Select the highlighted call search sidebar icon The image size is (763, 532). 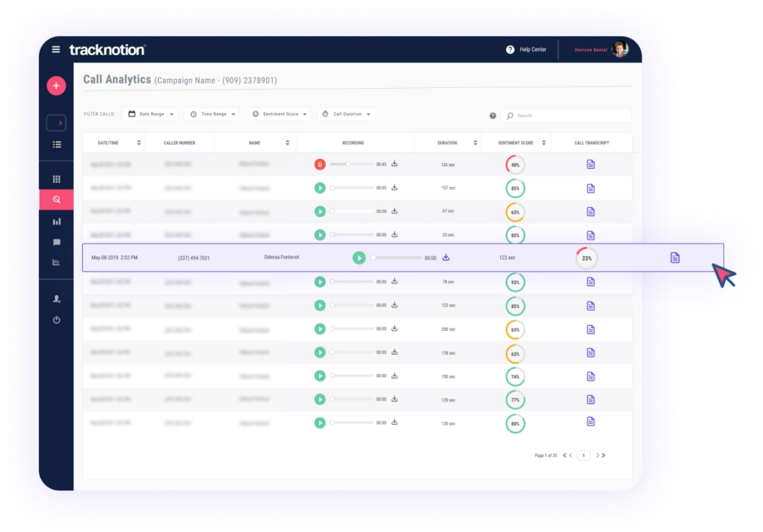57,200
